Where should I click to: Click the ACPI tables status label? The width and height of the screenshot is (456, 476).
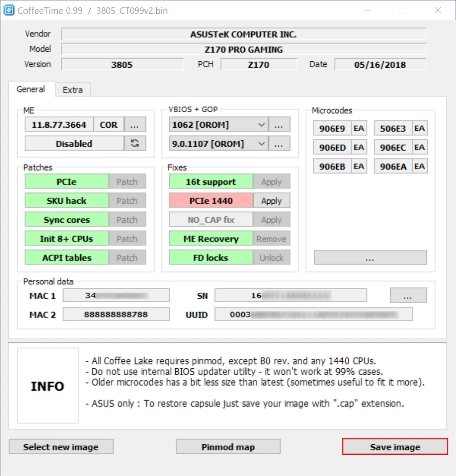point(67,258)
